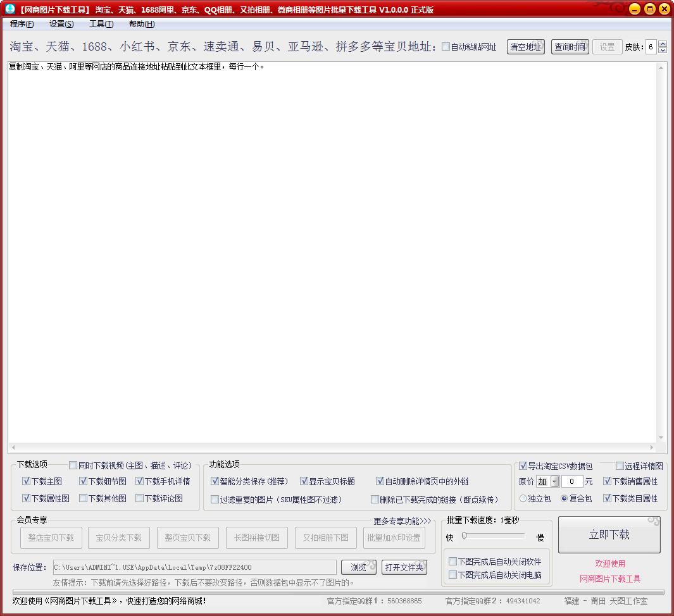The width and height of the screenshot is (674, 616).
Task: Uncheck 下载主图 option
Action: [x=26, y=481]
